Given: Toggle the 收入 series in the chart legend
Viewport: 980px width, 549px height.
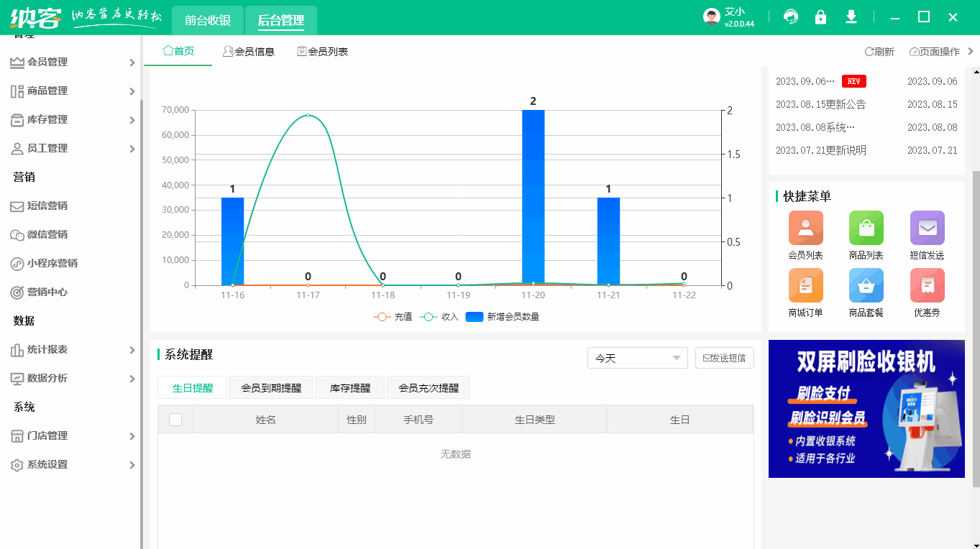Looking at the screenshot, I should [x=442, y=316].
